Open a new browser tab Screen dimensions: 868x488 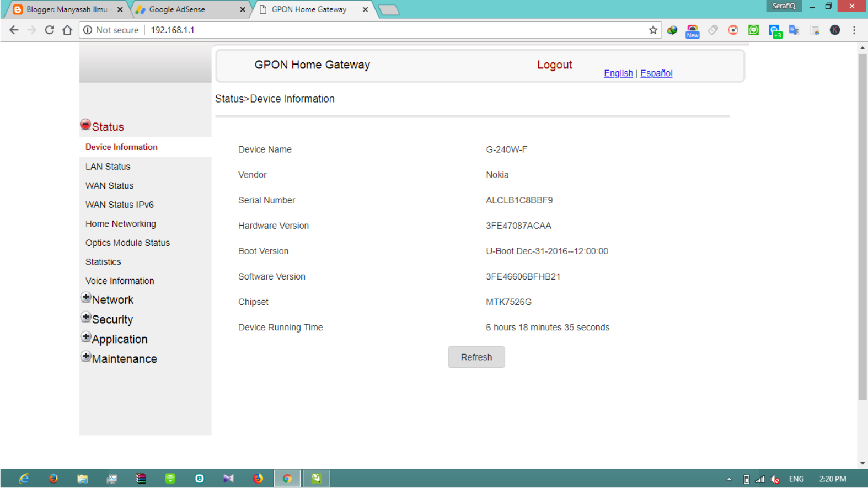click(389, 9)
